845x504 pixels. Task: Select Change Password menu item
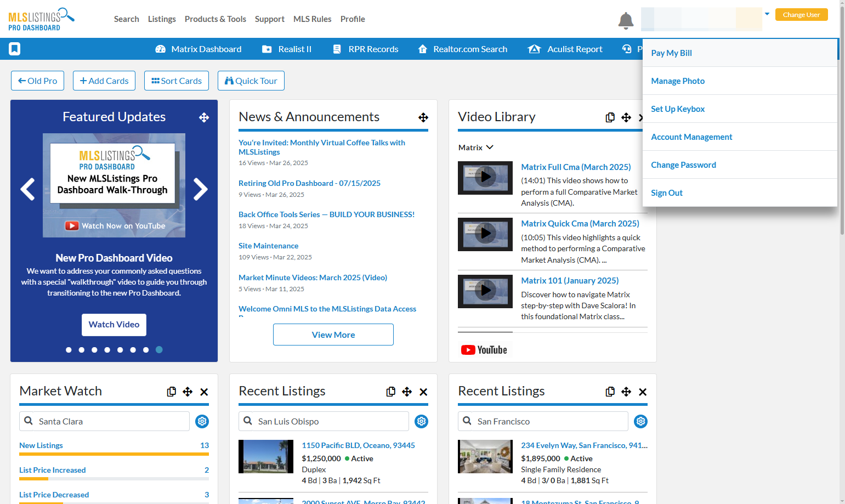click(x=740, y=165)
